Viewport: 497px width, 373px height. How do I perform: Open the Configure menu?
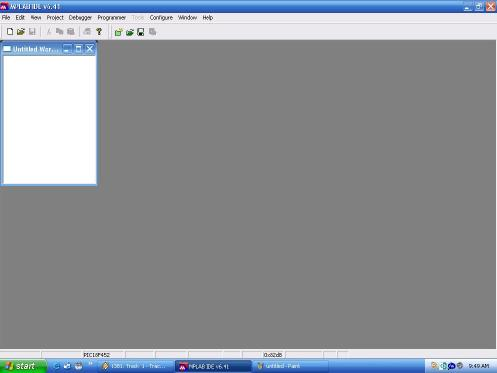point(161,18)
